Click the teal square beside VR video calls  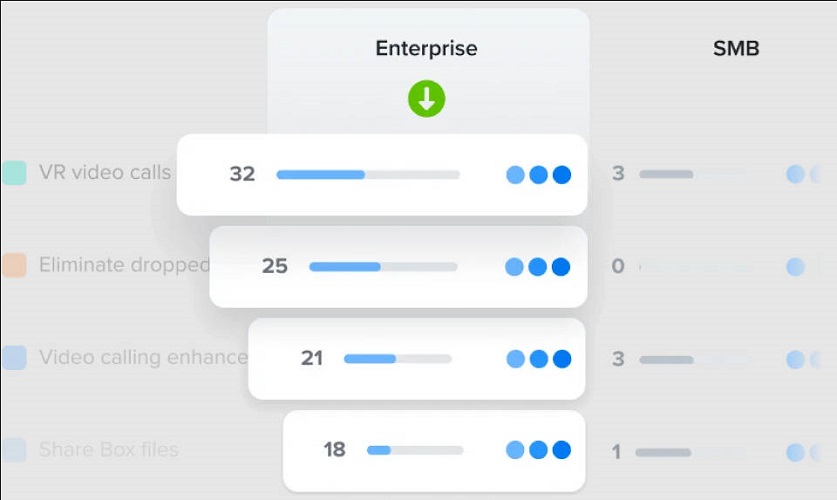[14, 173]
